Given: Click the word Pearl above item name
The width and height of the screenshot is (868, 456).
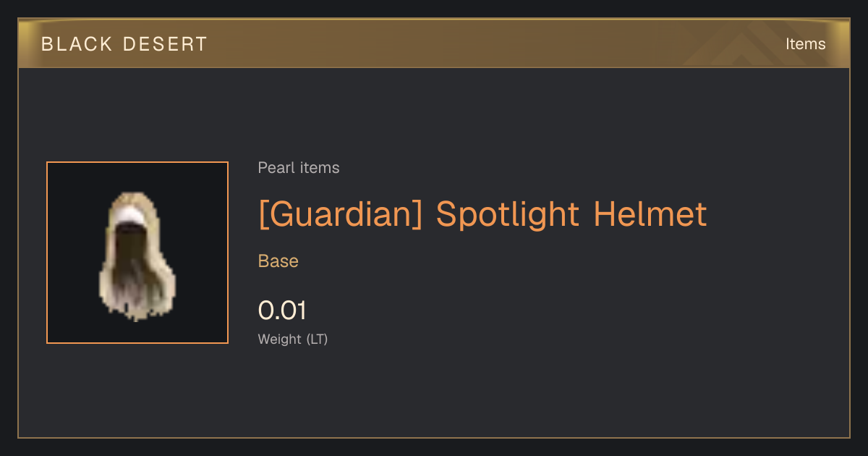Looking at the screenshot, I should pyautogui.click(x=274, y=168).
